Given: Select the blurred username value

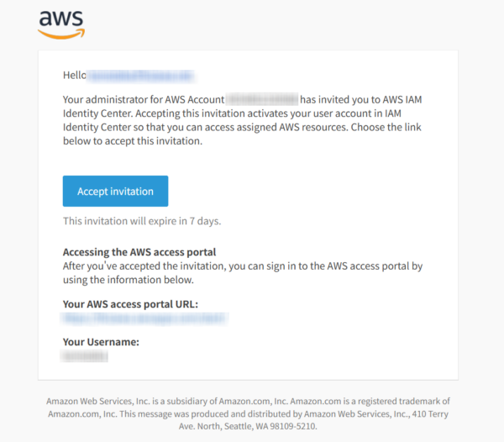Looking at the screenshot, I should (x=84, y=355).
